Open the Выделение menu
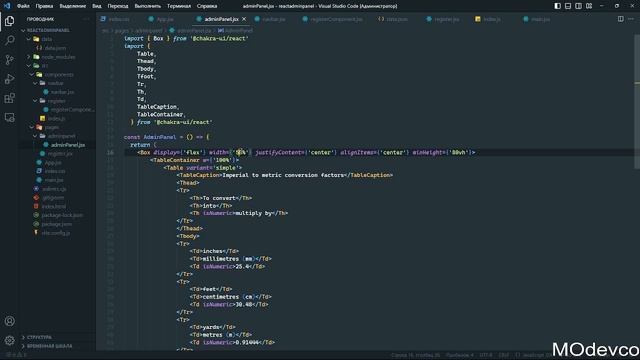This screenshot has width=640, height=360. [x=73, y=6]
